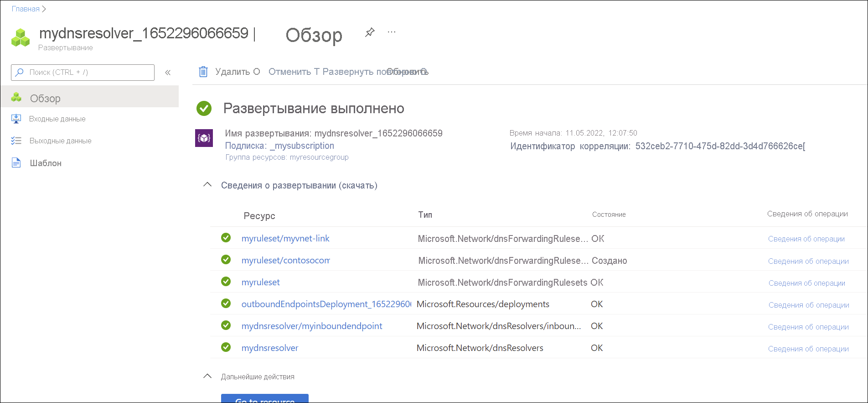
Task: Click status checkmark for myruleset/contosocom row
Action: click(226, 260)
